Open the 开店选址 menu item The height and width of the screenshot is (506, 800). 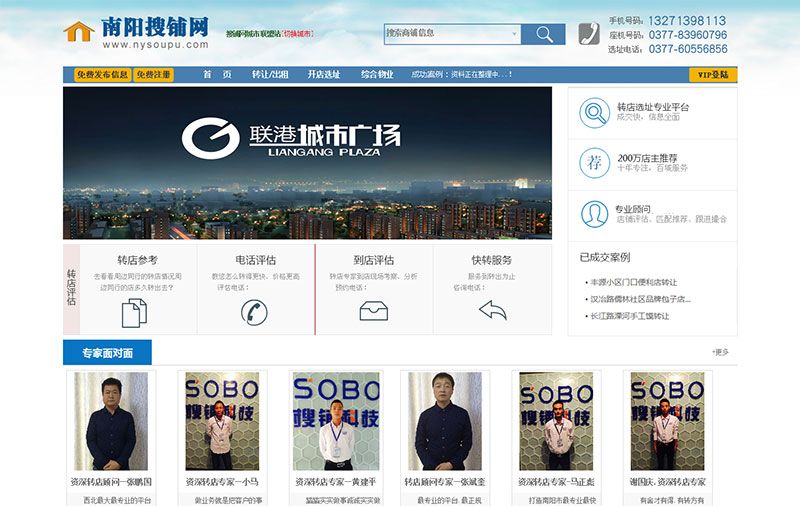coord(323,74)
